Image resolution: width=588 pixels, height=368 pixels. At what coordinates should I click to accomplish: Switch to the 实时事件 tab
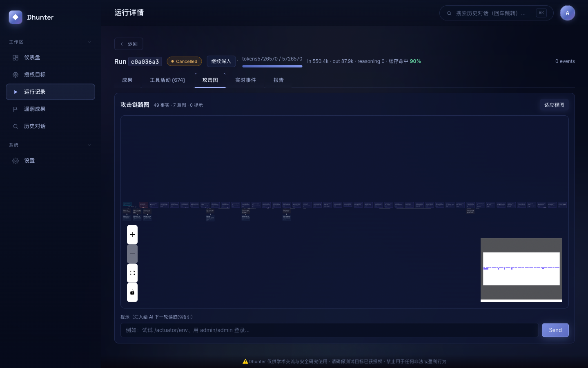(246, 80)
